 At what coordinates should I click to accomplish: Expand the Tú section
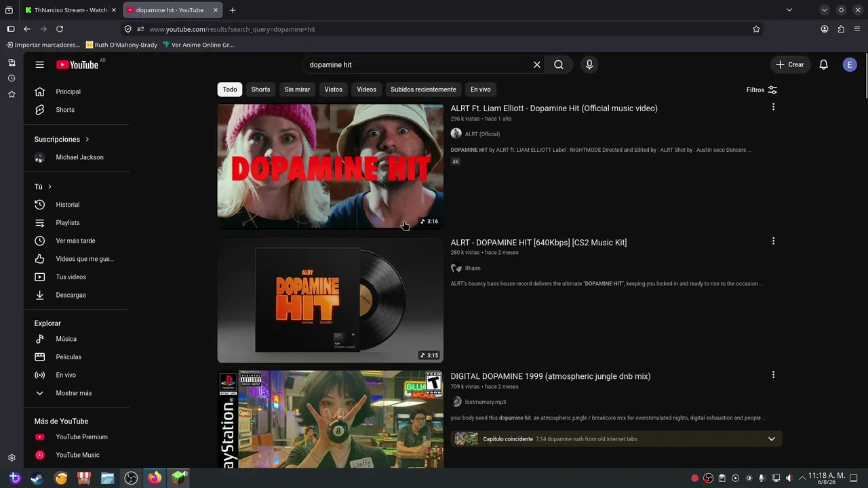pos(43,186)
